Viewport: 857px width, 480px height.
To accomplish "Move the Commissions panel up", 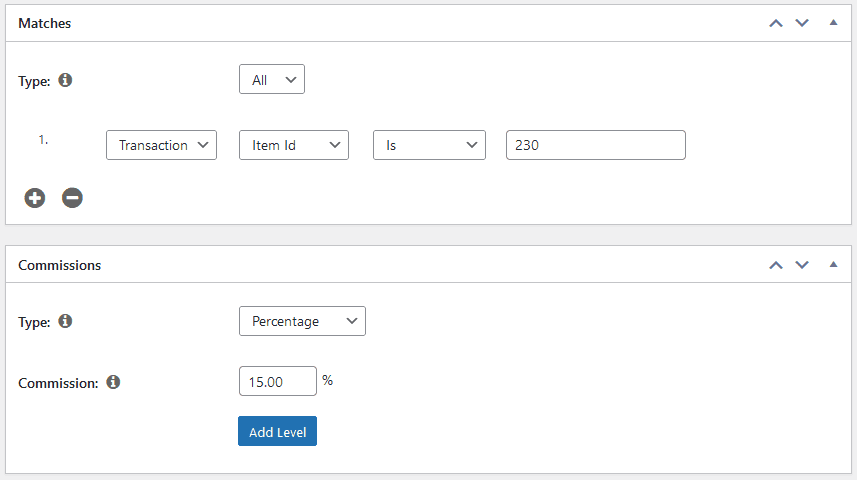I will [x=776, y=265].
